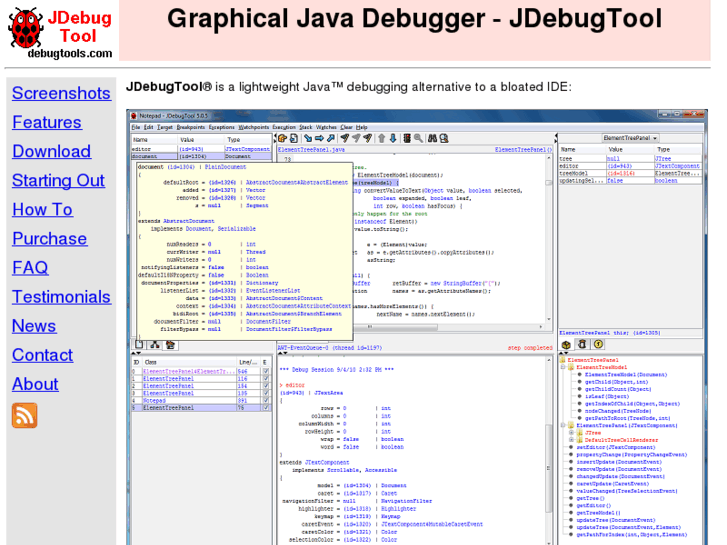Screen dimensions: 727x545
Task: Click the split arrows above the debug console
Action: click(282, 353)
